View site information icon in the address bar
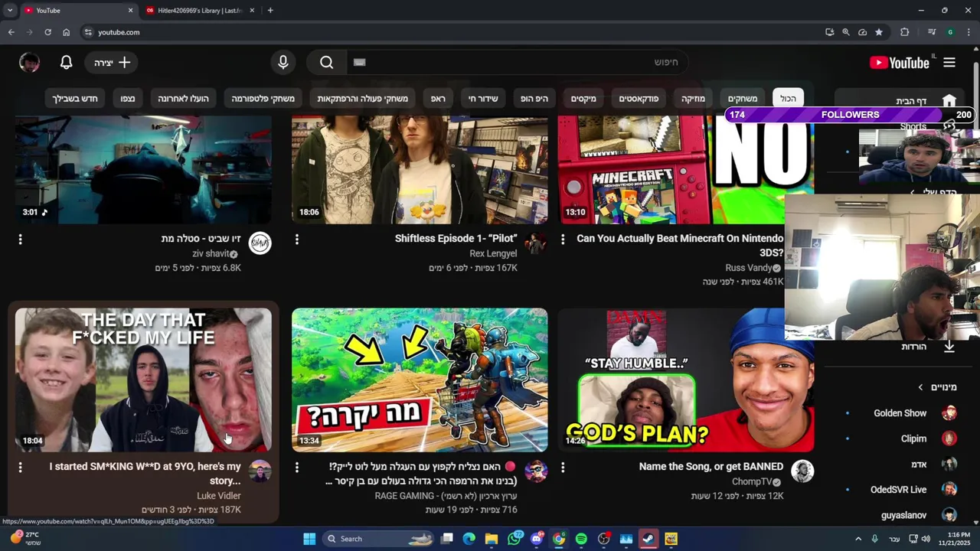This screenshot has width=980, height=551. pos(88,32)
